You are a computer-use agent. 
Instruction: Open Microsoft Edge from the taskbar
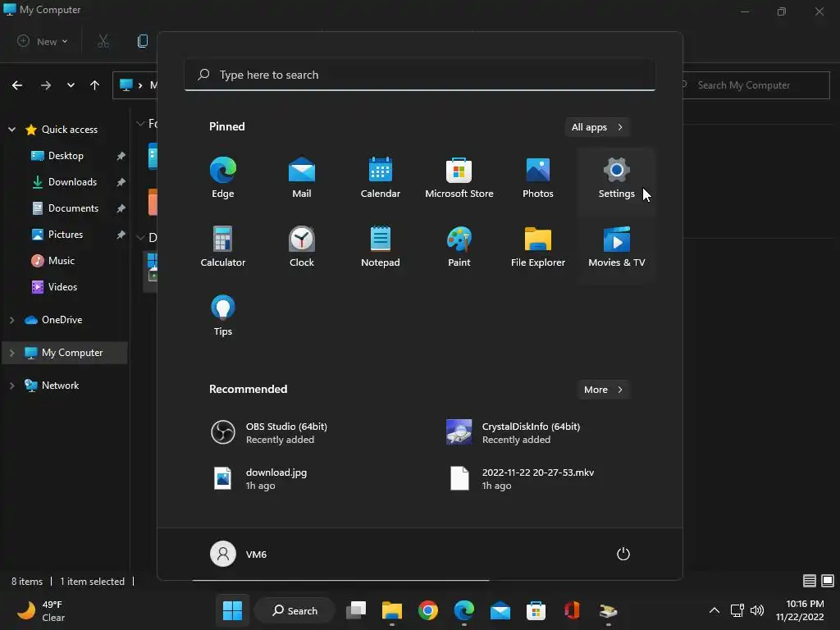464,610
